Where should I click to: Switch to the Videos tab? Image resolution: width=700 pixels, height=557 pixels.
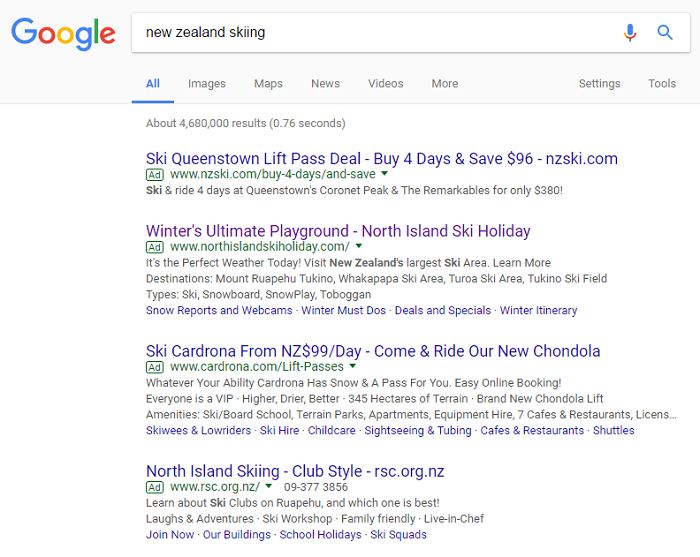[x=386, y=83]
